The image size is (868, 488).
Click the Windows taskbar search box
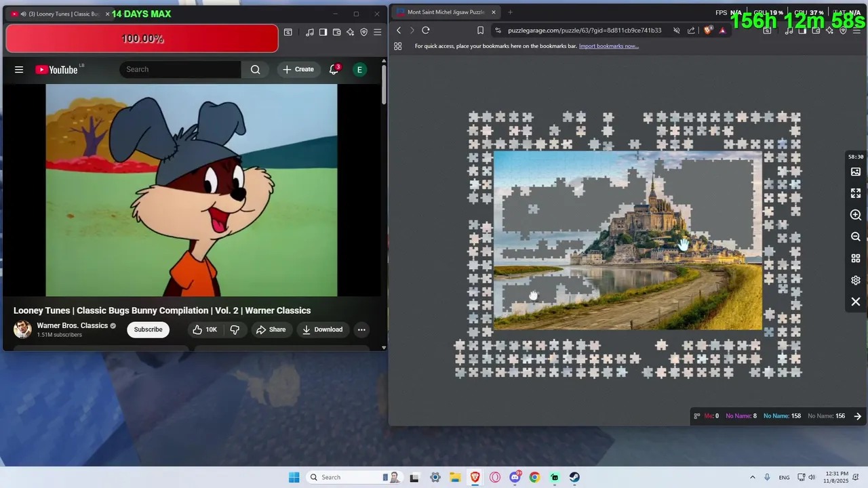tap(355, 477)
